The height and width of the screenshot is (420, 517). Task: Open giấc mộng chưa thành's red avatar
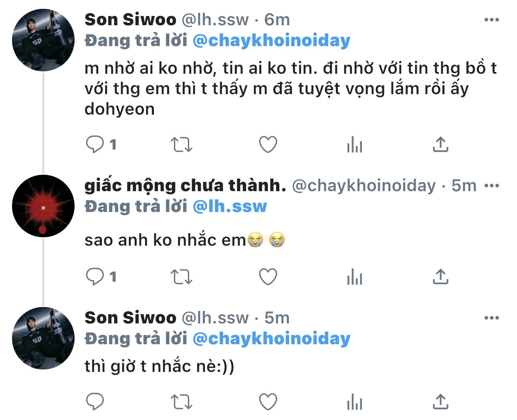[x=43, y=206]
